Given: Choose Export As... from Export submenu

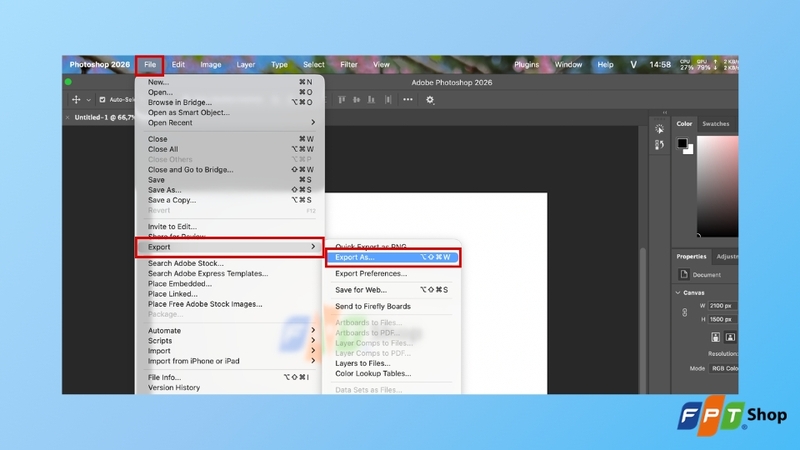Looking at the screenshot, I should pos(393,257).
